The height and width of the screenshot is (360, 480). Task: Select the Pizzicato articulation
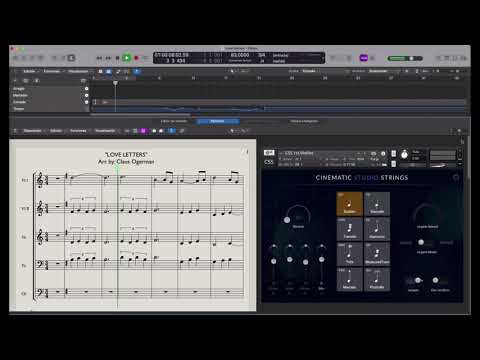pyautogui.click(x=377, y=279)
